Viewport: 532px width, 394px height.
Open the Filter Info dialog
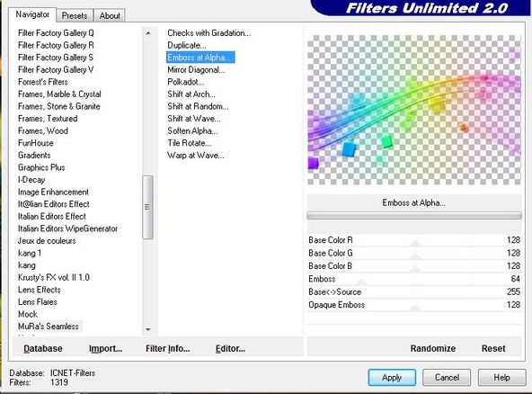coord(168,348)
